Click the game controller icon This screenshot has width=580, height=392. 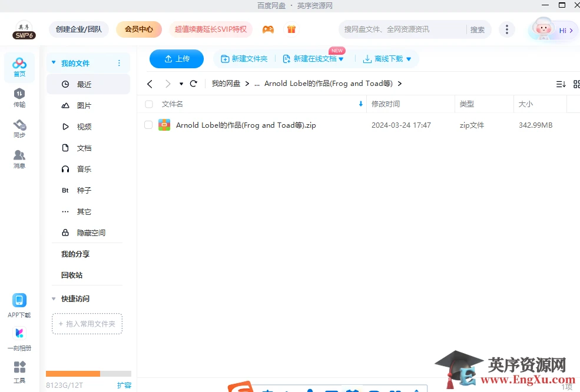click(268, 29)
